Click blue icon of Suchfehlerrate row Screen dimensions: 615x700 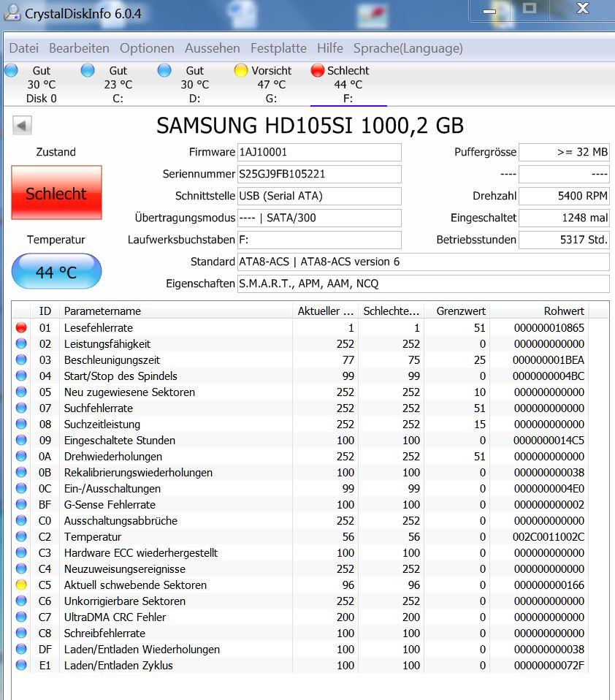tap(21, 408)
